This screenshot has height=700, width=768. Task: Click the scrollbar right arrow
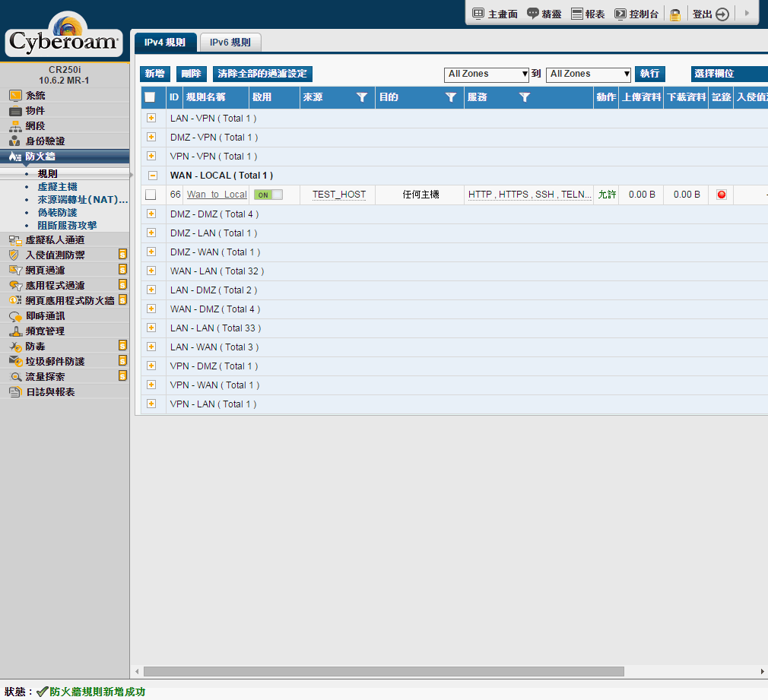point(762,672)
